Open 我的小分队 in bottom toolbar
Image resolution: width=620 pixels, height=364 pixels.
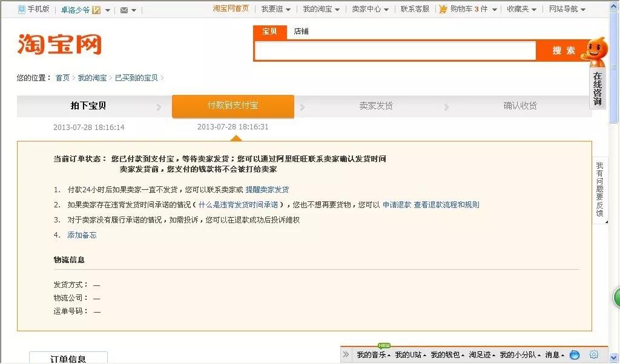tap(520, 354)
